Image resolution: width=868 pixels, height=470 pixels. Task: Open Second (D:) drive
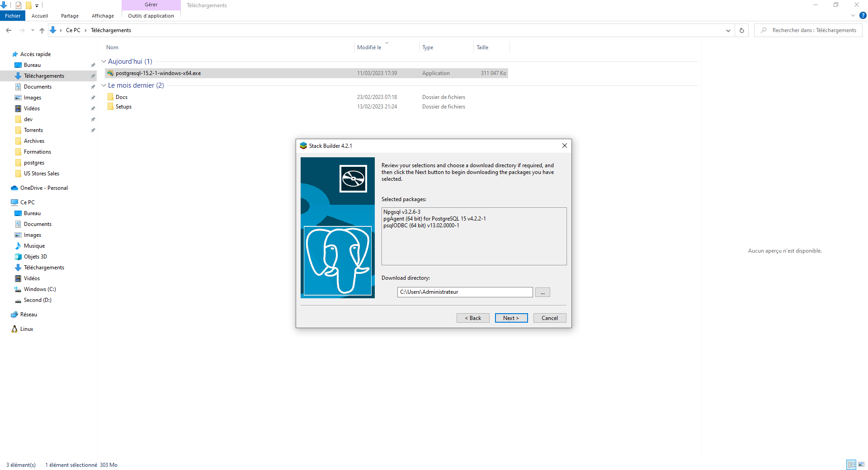38,300
